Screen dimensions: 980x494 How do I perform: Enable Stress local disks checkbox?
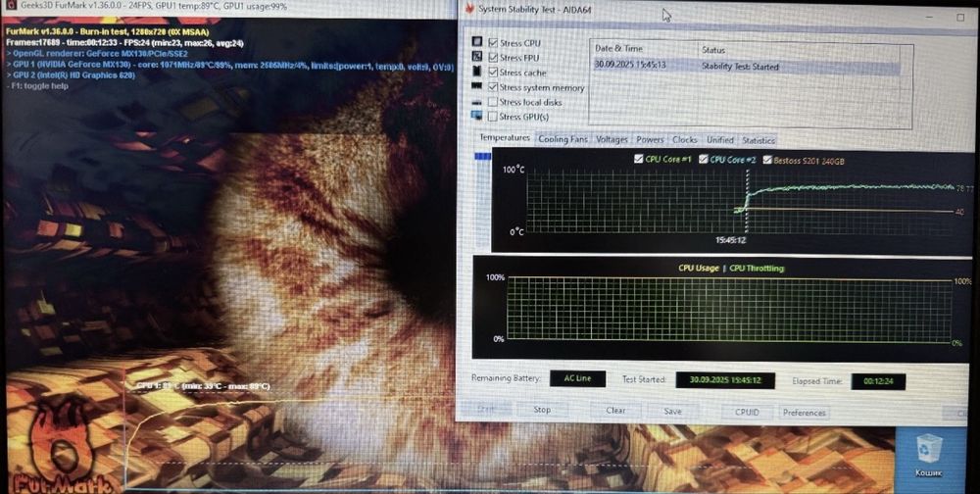tap(493, 102)
